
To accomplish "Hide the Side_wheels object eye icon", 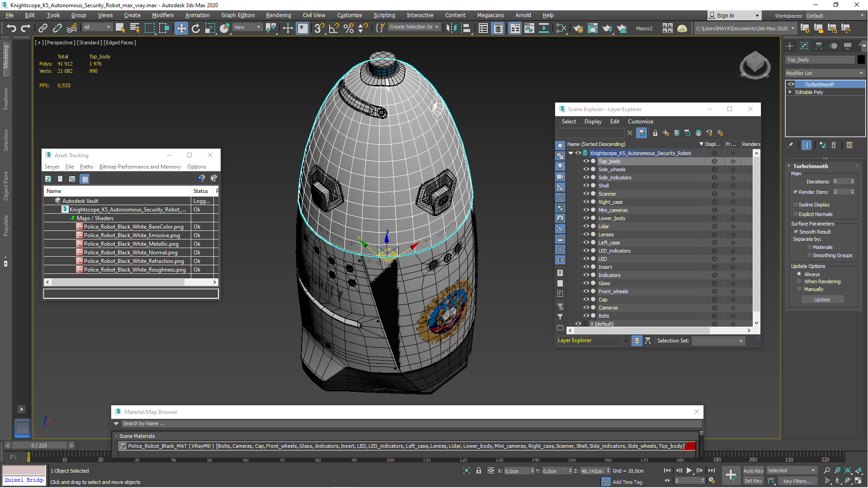I will coord(586,169).
